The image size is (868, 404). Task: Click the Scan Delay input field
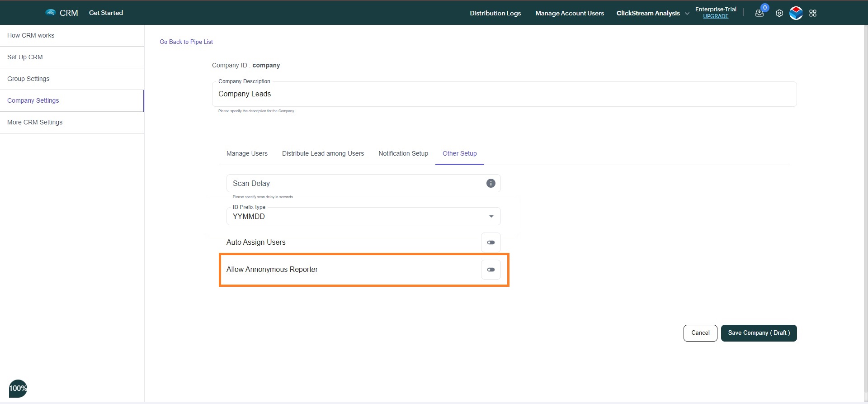point(363,183)
